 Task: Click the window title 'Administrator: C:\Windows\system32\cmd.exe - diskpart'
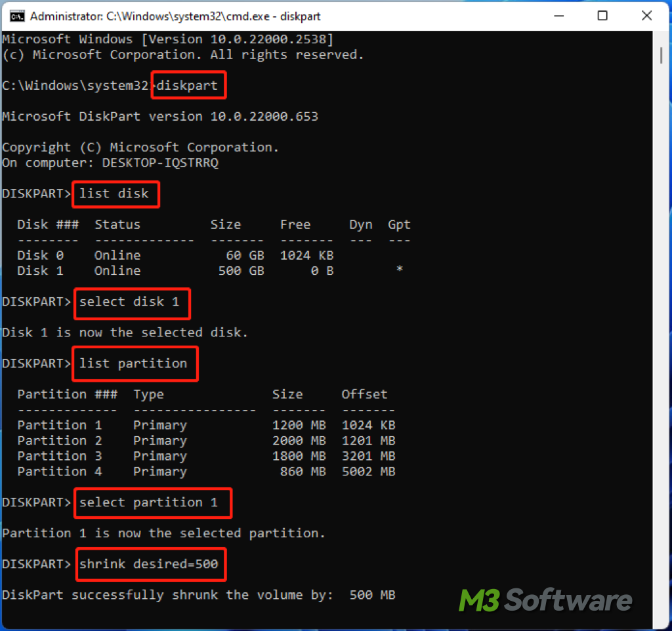click(175, 16)
